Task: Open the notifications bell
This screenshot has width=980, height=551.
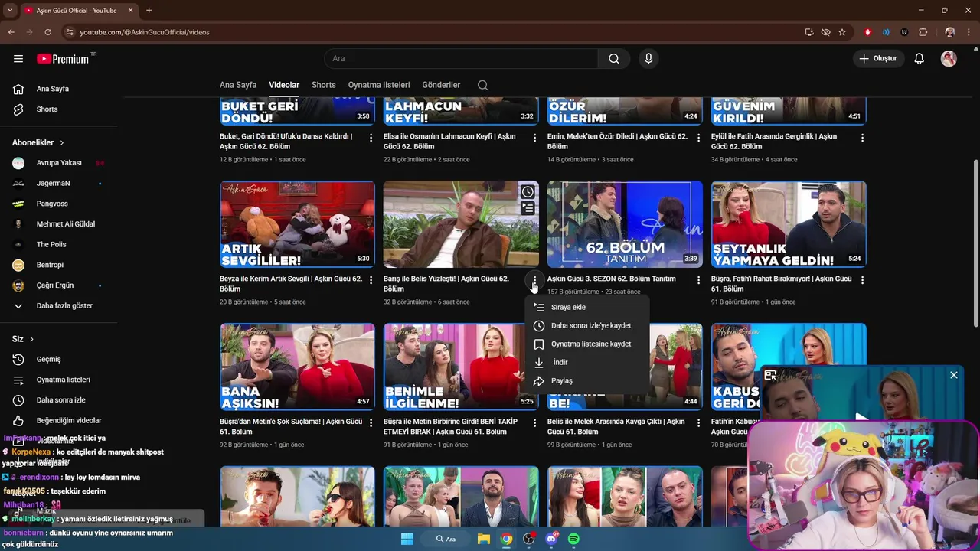Action: (x=920, y=59)
